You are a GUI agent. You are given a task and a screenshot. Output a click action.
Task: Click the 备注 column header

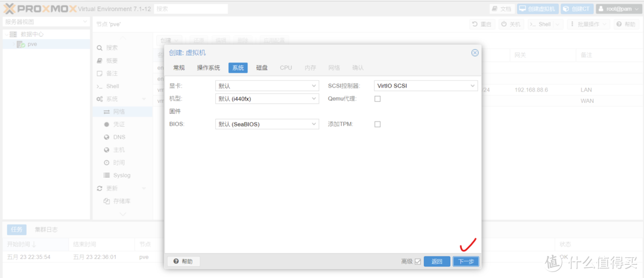pyautogui.click(x=608, y=55)
